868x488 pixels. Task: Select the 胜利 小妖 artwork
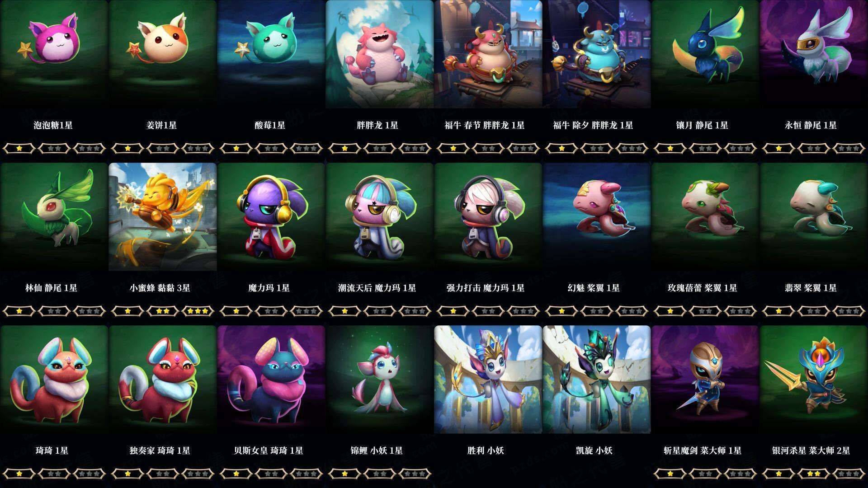coord(488,380)
